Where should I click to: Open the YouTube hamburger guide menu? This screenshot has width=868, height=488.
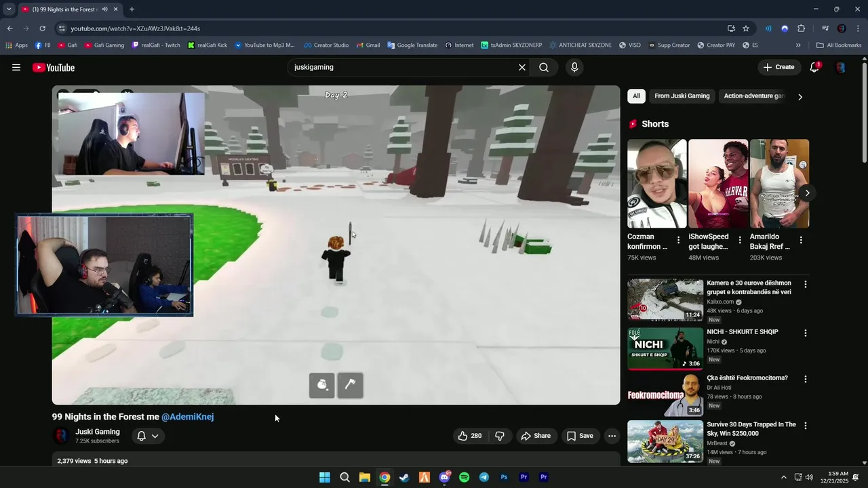(16, 67)
